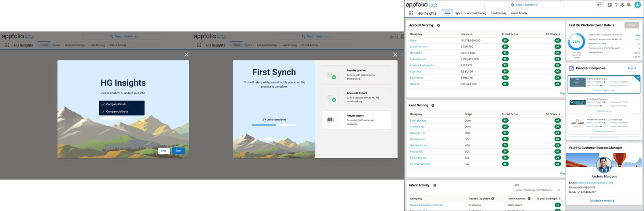Open the Pure Storage lead link
Image resolution: width=644 pixels, height=211 pixels.
[418, 120]
